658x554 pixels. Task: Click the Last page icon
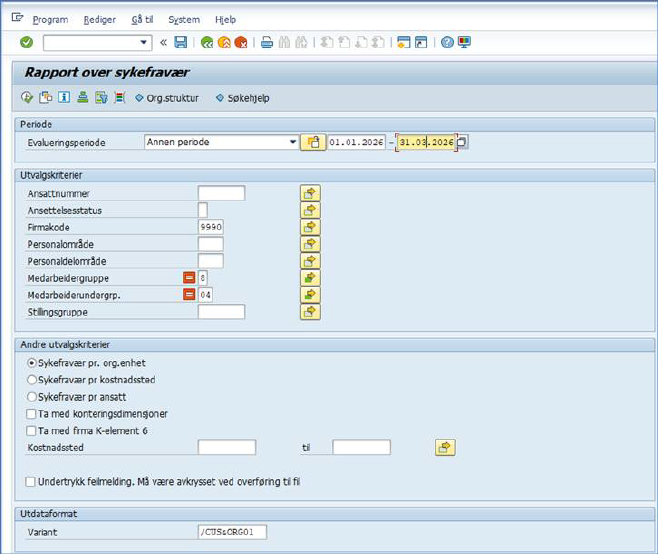(x=378, y=42)
